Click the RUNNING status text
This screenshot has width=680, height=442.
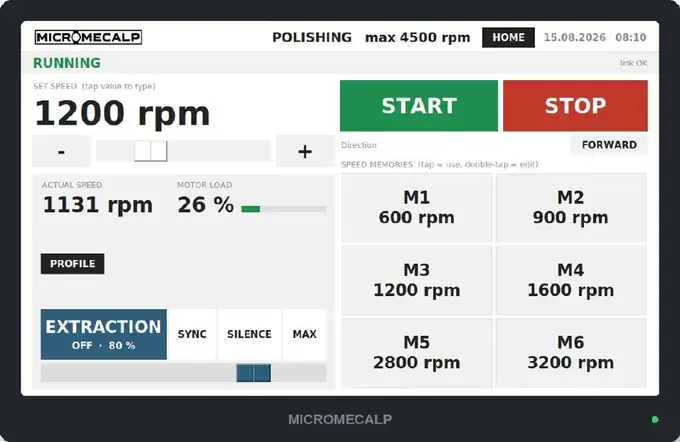[x=67, y=63]
